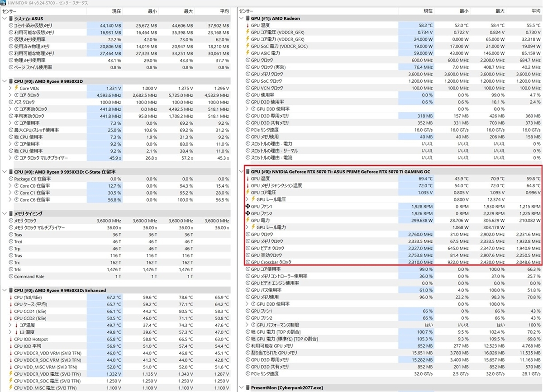Viewport: 543px width, 392px height.
Task: Expand the Core C0 在留率 row
Action: coord(10,186)
